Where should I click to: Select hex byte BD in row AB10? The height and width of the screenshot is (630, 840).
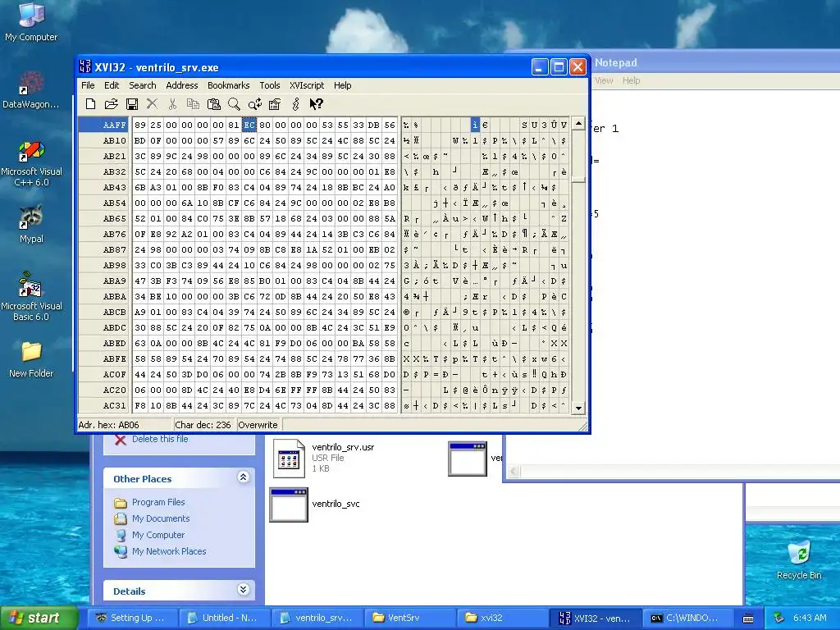(x=139, y=140)
